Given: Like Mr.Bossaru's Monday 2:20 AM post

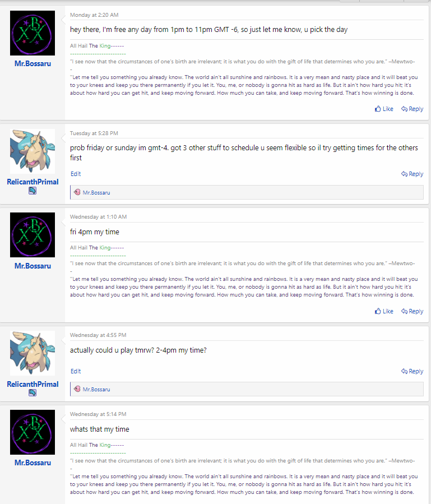Looking at the screenshot, I should click(x=384, y=109).
